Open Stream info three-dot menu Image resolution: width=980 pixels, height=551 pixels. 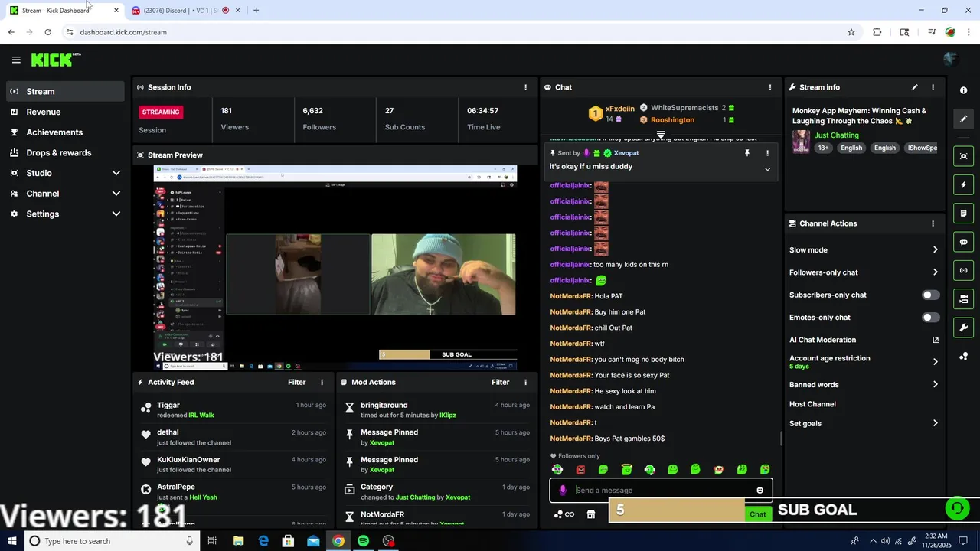pyautogui.click(x=933, y=87)
